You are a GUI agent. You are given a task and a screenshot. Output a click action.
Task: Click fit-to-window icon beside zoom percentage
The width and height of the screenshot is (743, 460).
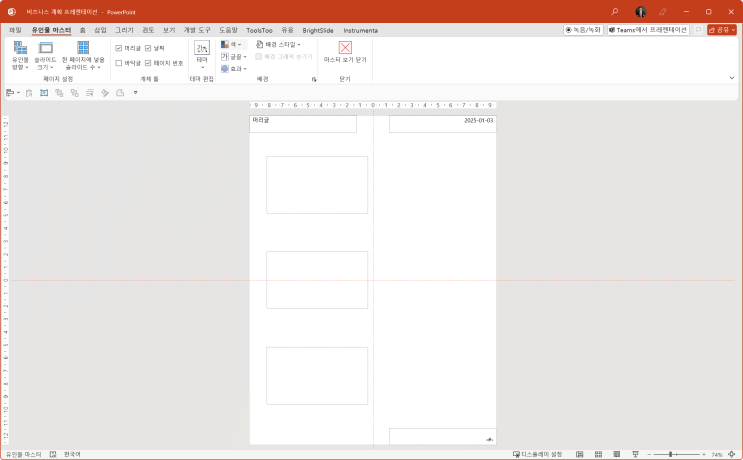(x=732, y=454)
